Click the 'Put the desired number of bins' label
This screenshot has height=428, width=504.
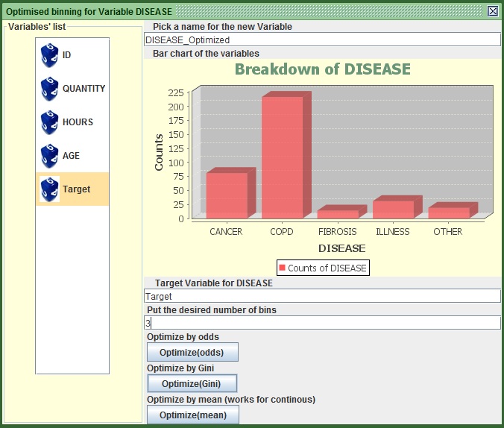[x=212, y=309]
